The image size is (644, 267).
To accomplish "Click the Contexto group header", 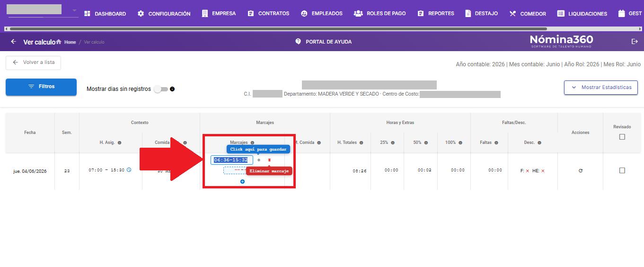I will pyautogui.click(x=140, y=123).
